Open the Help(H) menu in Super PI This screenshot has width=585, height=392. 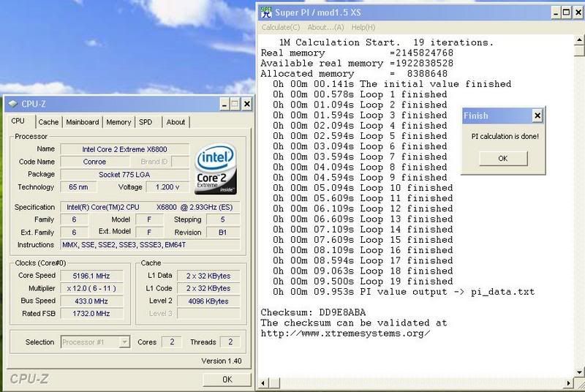point(363,27)
